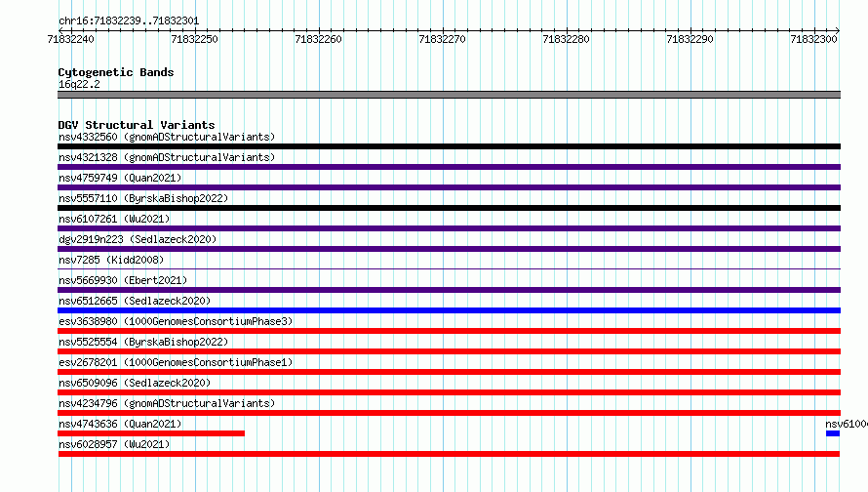This screenshot has width=868, height=492.
Task: Click the truncated nsv6100 label at right edge
Action: 847,424
